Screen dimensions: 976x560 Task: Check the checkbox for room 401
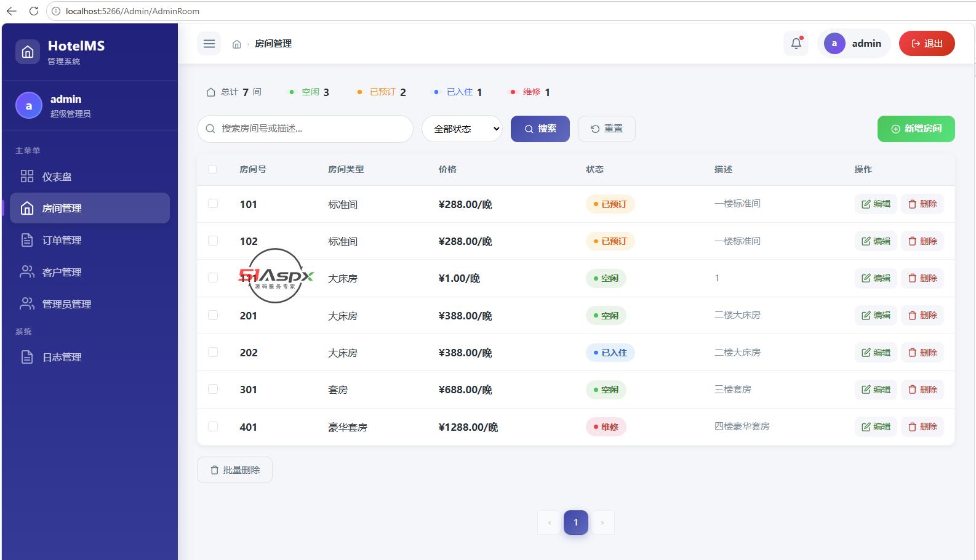213,426
